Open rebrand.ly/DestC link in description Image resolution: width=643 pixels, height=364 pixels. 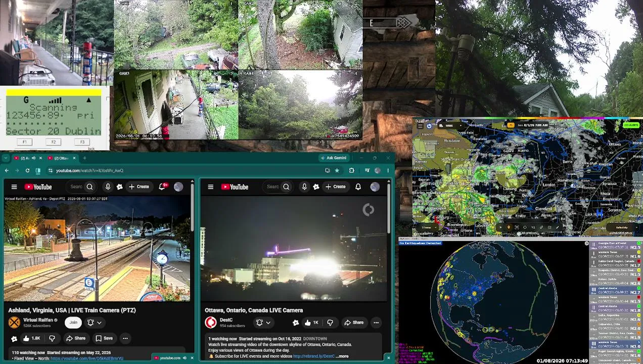click(x=313, y=356)
